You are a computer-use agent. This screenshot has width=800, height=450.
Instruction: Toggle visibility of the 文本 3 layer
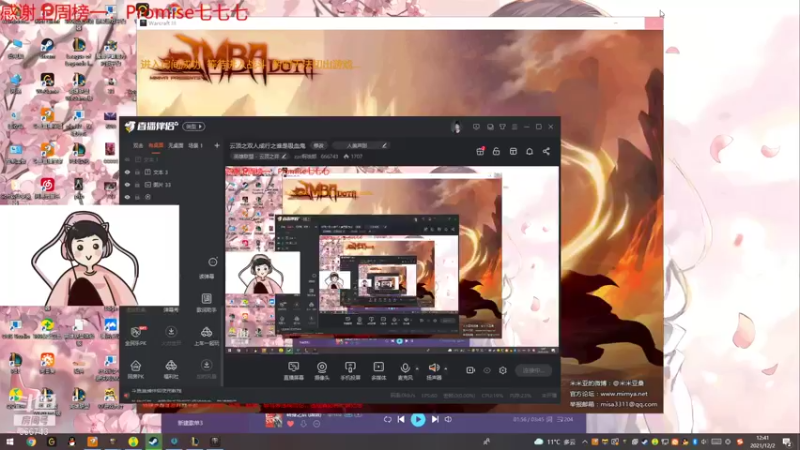[x=127, y=172]
